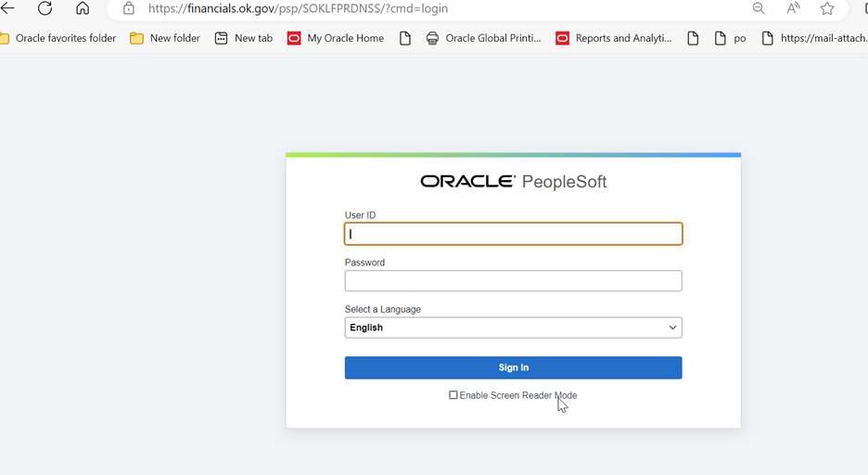Click the Sign In button
Image resolution: width=868 pixels, height=475 pixels.
point(513,367)
